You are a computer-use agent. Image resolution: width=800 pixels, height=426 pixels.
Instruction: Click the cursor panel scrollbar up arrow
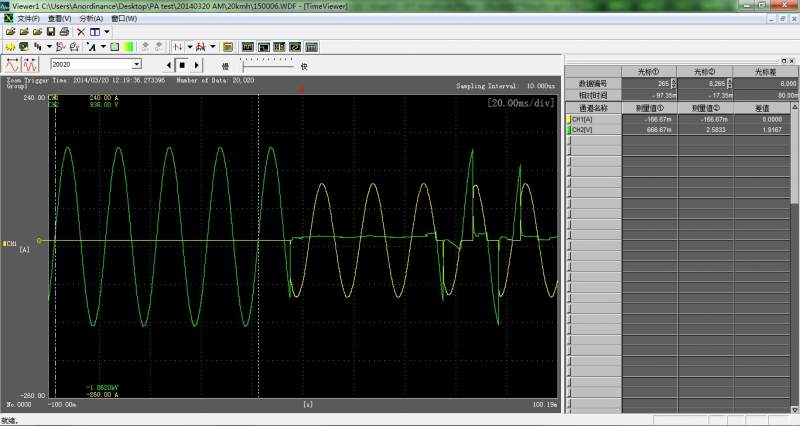click(794, 107)
